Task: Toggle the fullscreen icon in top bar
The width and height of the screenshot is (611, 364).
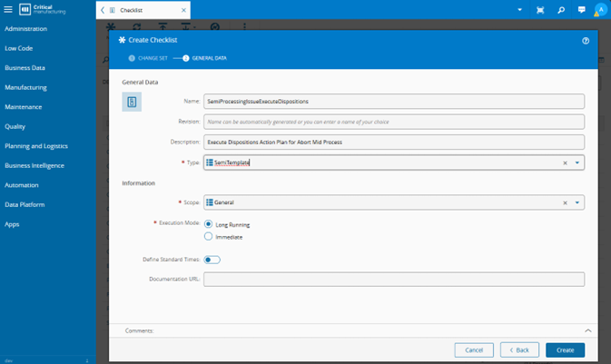Action: pos(541,10)
